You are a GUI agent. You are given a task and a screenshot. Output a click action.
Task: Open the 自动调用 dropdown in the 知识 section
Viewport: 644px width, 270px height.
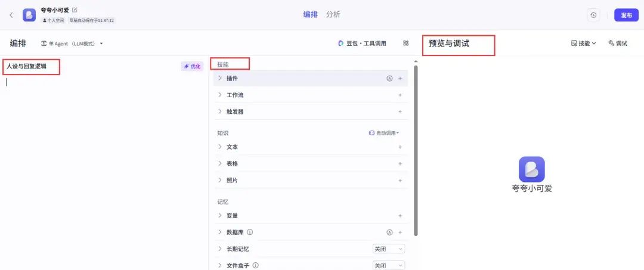point(384,133)
